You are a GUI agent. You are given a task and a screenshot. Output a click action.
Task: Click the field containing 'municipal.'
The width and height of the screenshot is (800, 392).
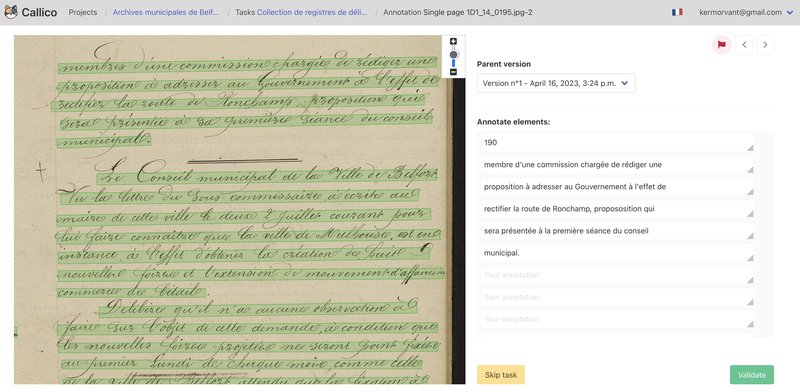coord(616,253)
